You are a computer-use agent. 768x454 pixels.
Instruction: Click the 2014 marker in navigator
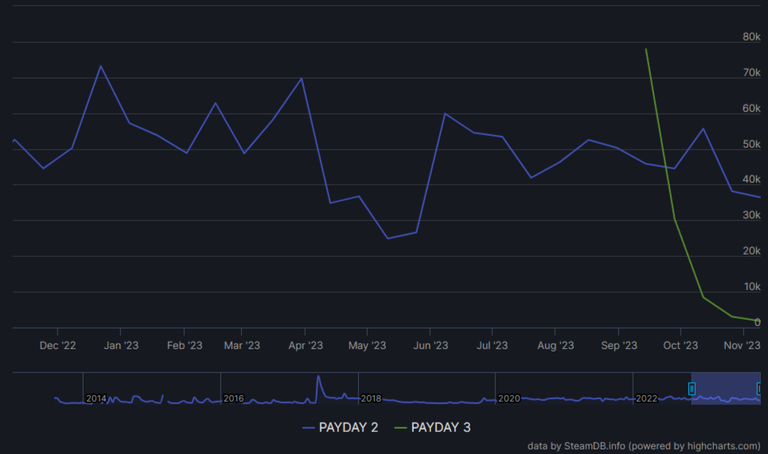(x=96, y=399)
